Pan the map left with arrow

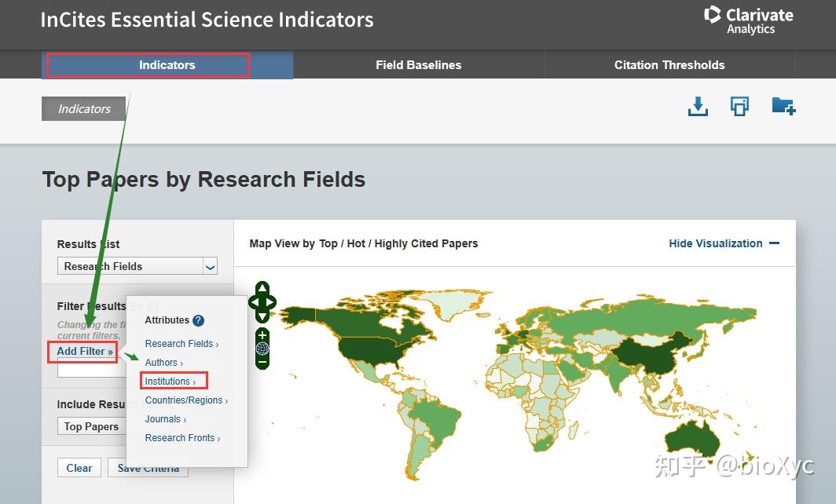253,302
